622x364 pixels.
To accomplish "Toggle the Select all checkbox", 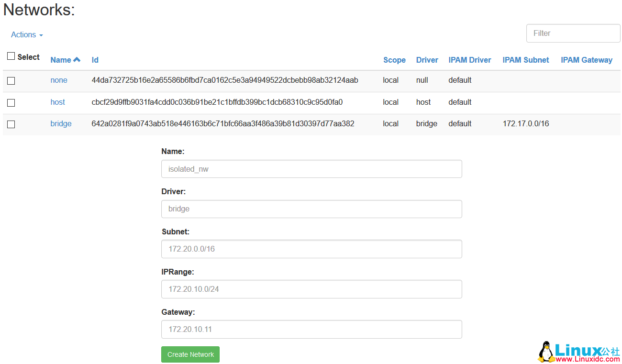I will pyautogui.click(x=11, y=55).
